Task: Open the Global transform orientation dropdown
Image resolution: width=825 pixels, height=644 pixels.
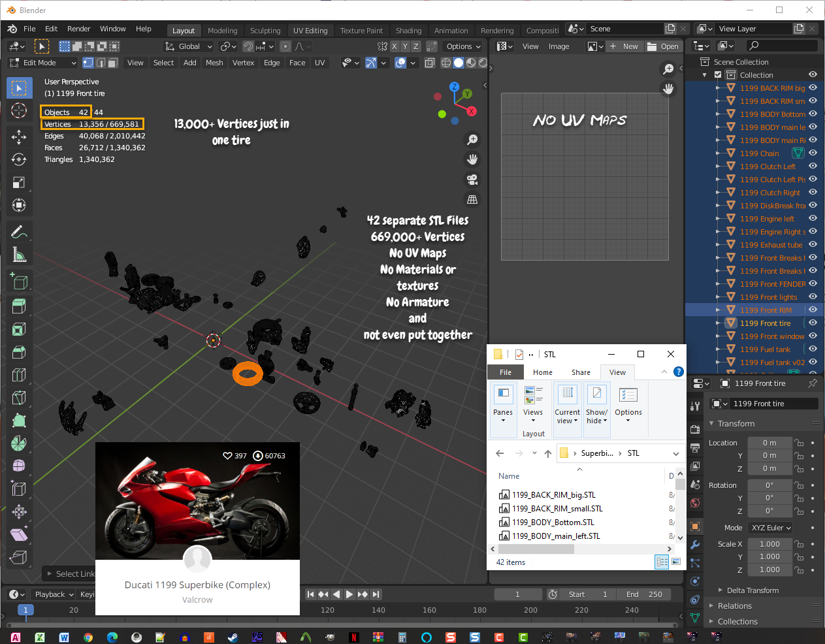Action: tap(189, 46)
